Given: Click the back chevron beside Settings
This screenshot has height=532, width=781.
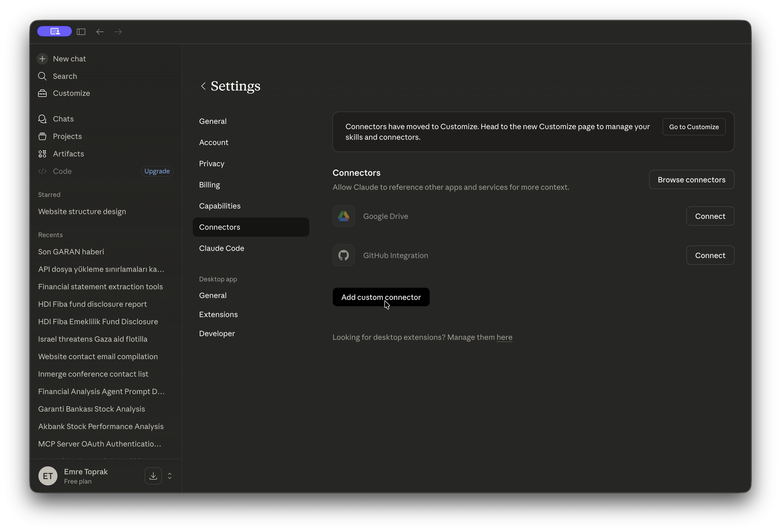Looking at the screenshot, I should tap(203, 86).
